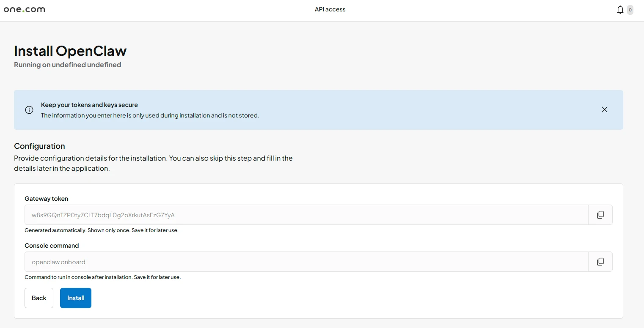The height and width of the screenshot is (328, 644).
Task: Go Back to the previous step
Action: click(x=39, y=298)
